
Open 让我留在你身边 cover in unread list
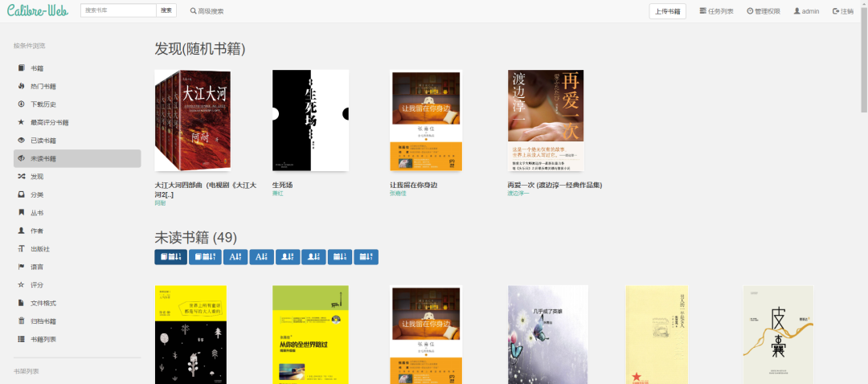point(426,335)
